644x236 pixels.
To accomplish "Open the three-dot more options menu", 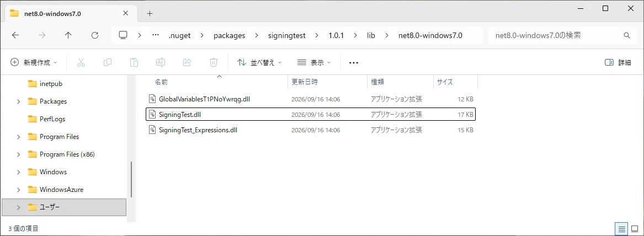I will [x=354, y=63].
